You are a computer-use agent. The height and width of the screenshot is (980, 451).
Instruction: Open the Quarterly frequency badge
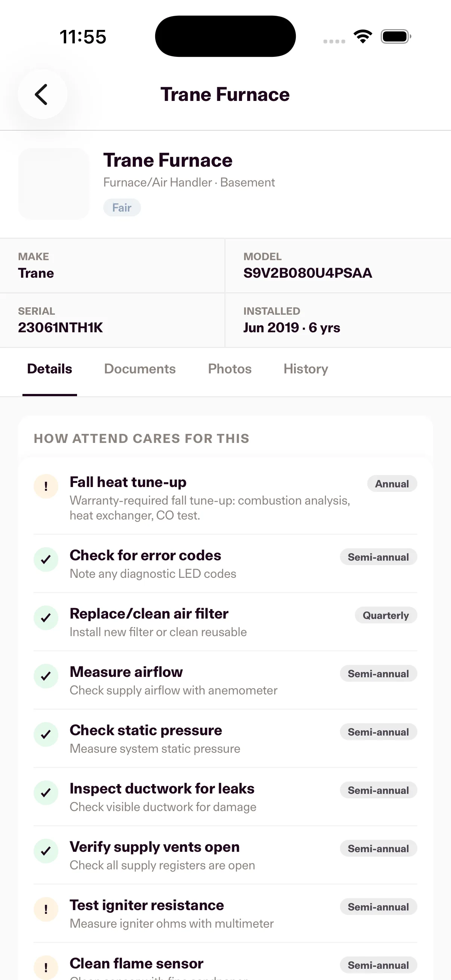click(x=386, y=615)
